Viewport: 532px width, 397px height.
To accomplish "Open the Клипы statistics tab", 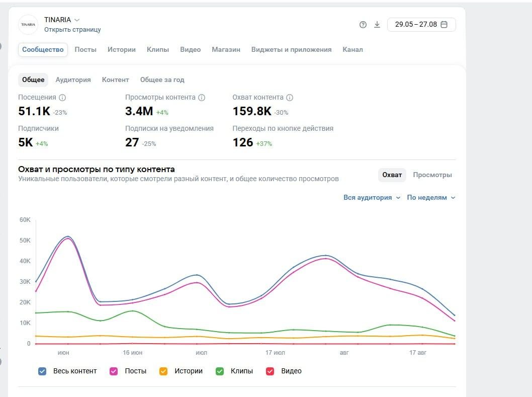I will [158, 50].
